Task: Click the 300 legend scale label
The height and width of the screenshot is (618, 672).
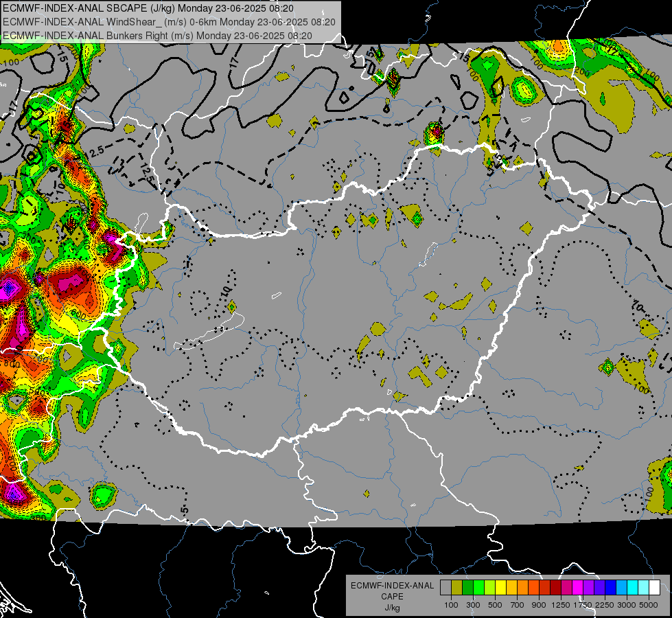Action: click(x=473, y=605)
